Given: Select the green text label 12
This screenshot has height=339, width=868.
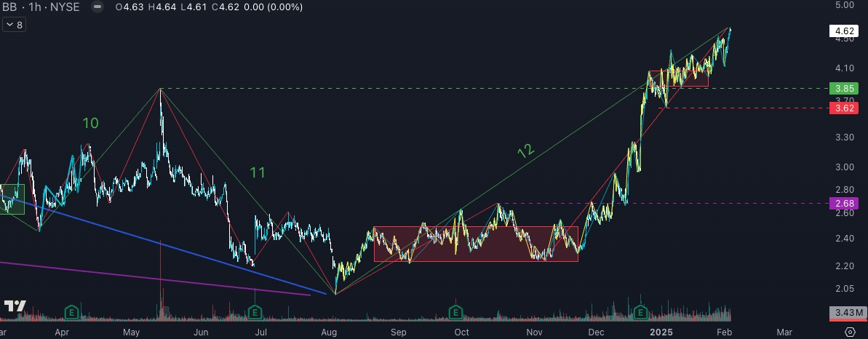Looking at the screenshot, I should pyautogui.click(x=525, y=151).
